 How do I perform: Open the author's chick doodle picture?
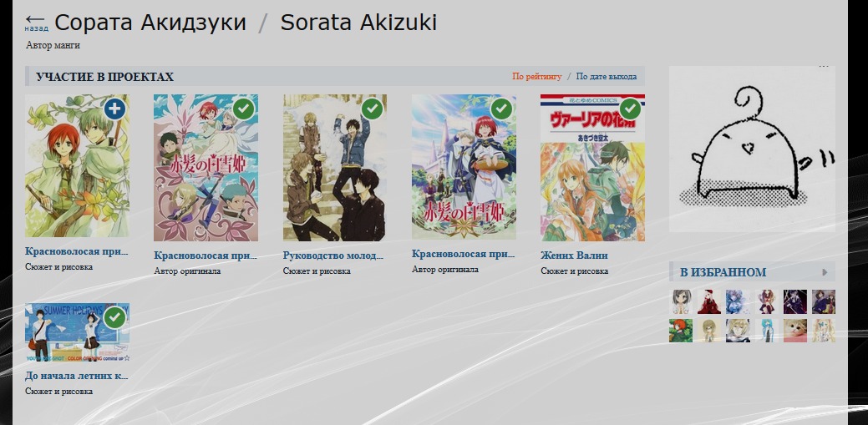[752, 149]
